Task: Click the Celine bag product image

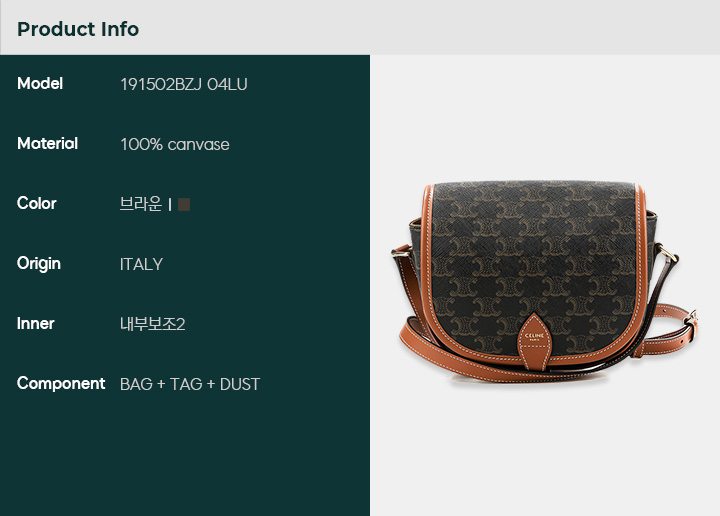Action: [545, 281]
